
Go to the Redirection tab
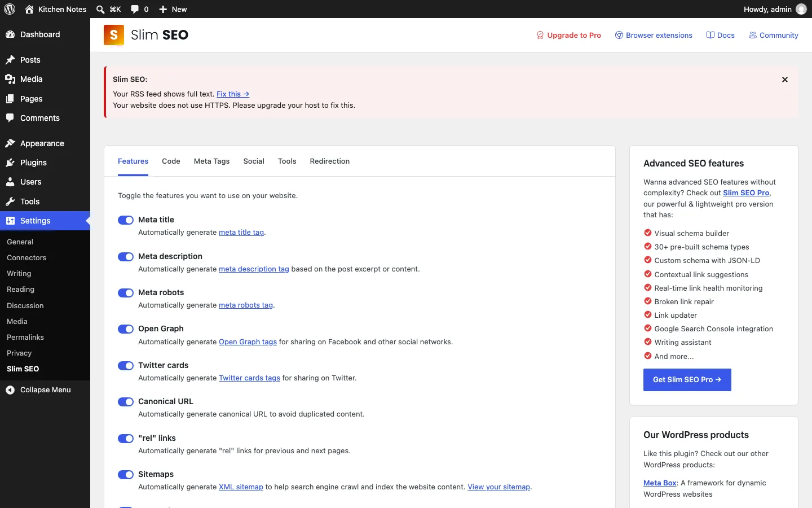click(330, 161)
